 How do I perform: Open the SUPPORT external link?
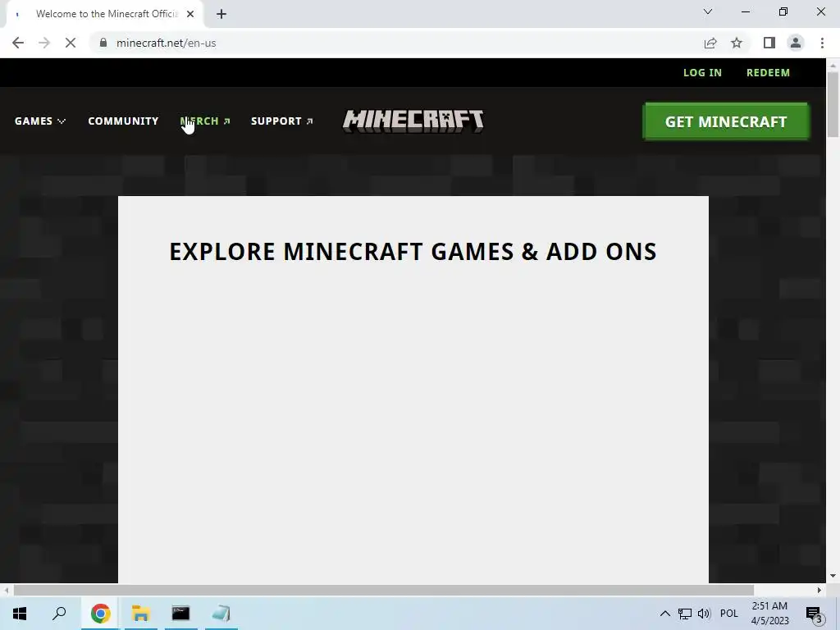tap(282, 121)
